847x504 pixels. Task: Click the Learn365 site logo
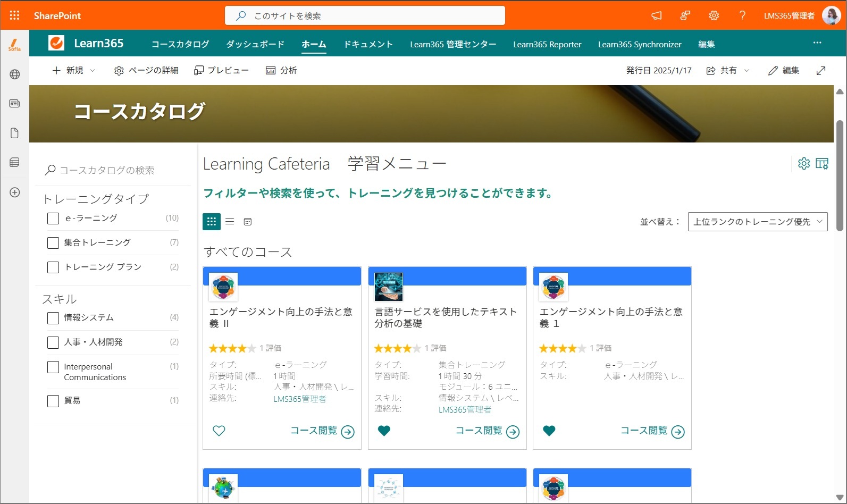point(56,43)
